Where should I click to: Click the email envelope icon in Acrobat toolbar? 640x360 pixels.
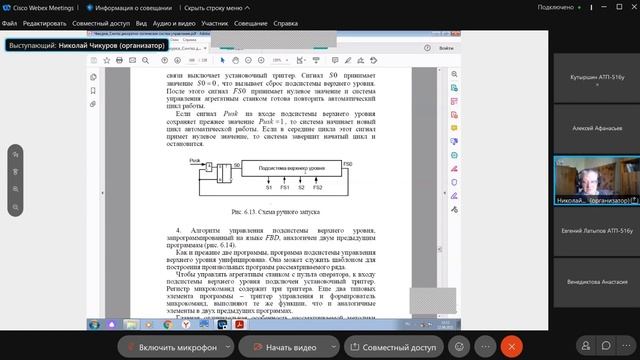(x=132, y=60)
